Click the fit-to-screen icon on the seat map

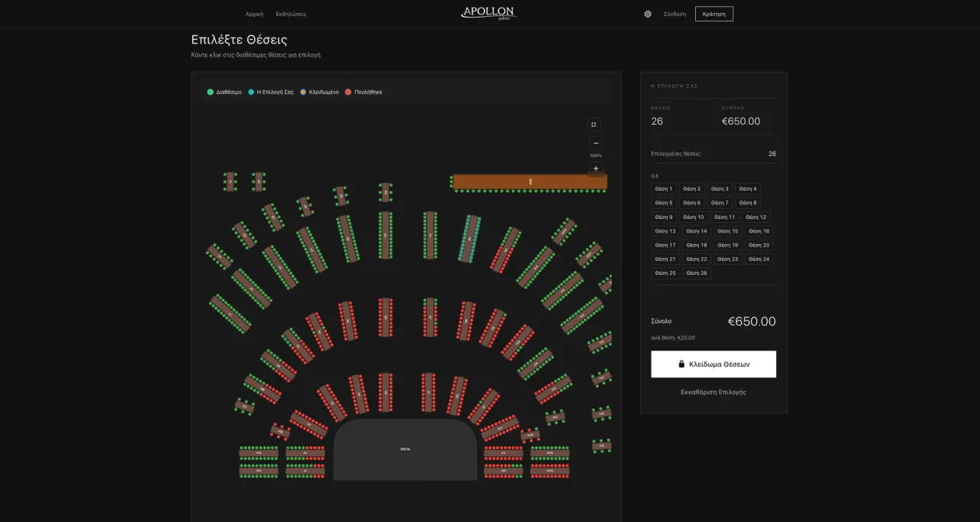(x=594, y=124)
